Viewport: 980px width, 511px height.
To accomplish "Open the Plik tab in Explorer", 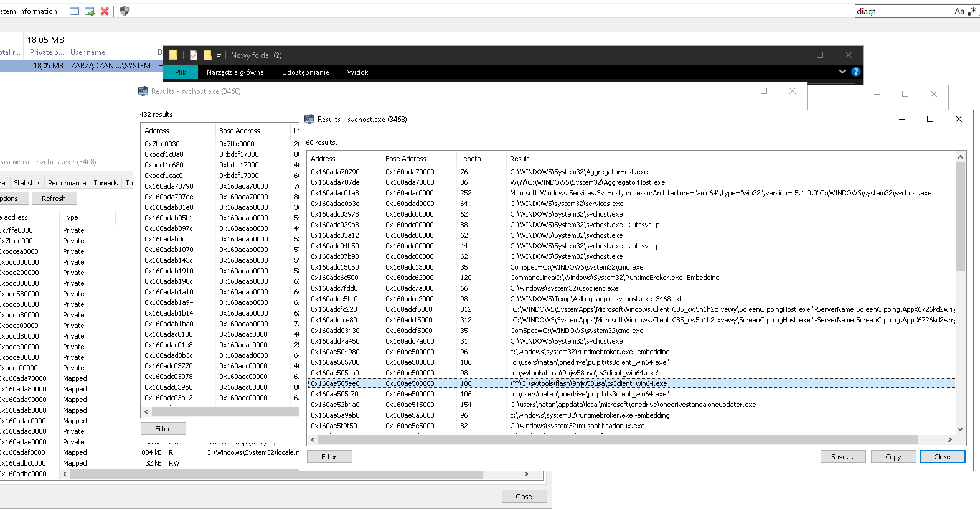I will coord(181,72).
